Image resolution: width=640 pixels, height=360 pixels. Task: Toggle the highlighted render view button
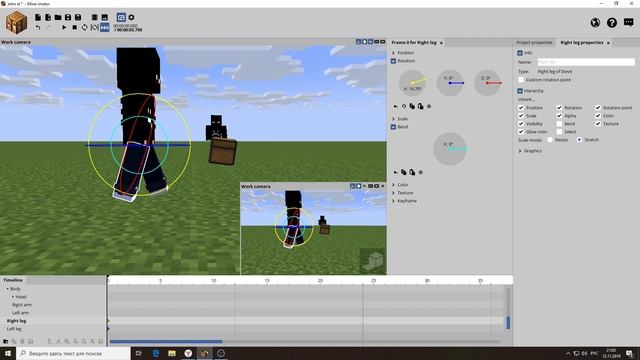121,17
